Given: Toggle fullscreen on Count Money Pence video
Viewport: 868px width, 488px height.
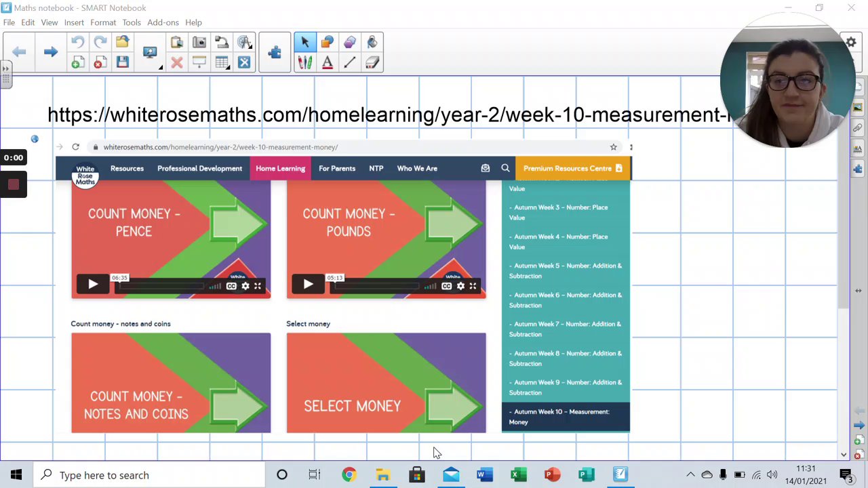Looking at the screenshot, I should coord(258,286).
